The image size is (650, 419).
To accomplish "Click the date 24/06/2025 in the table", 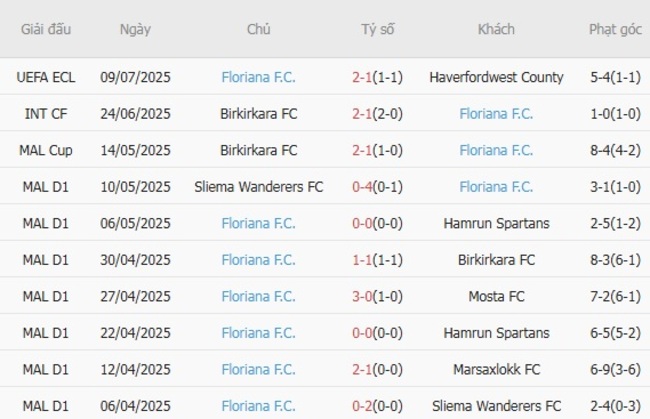I will [136, 114].
